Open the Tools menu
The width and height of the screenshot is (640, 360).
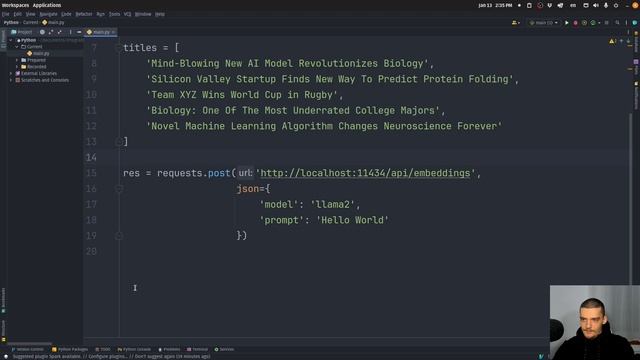coord(114,14)
